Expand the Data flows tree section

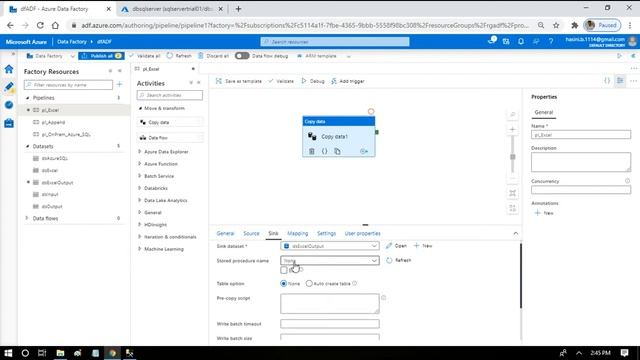pyautogui.click(x=28, y=218)
